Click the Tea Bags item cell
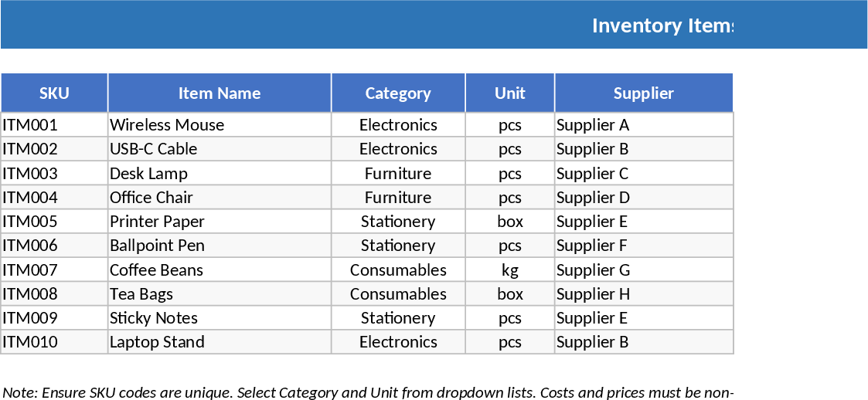868x400 pixels. click(x=220, y=294)
